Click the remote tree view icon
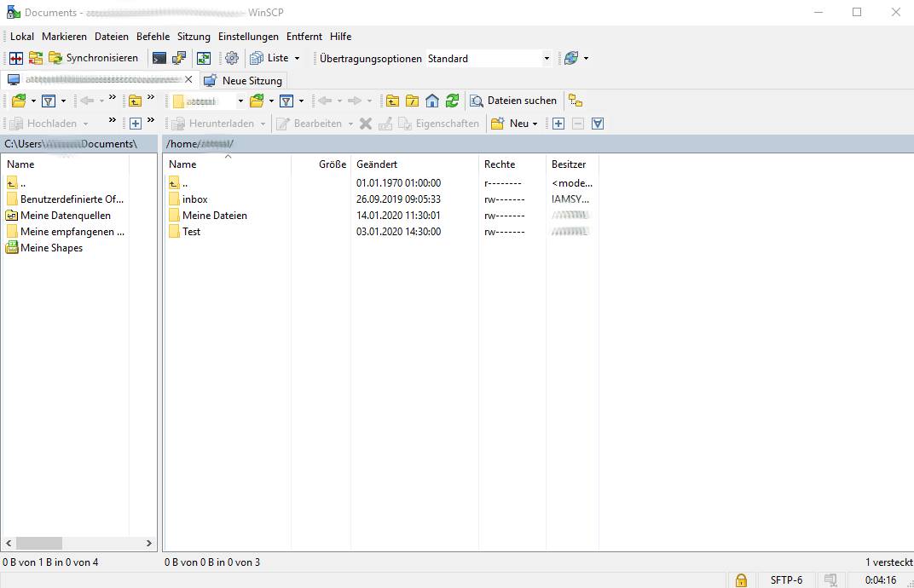Screen dimensions: 914x588 point(576,101)
